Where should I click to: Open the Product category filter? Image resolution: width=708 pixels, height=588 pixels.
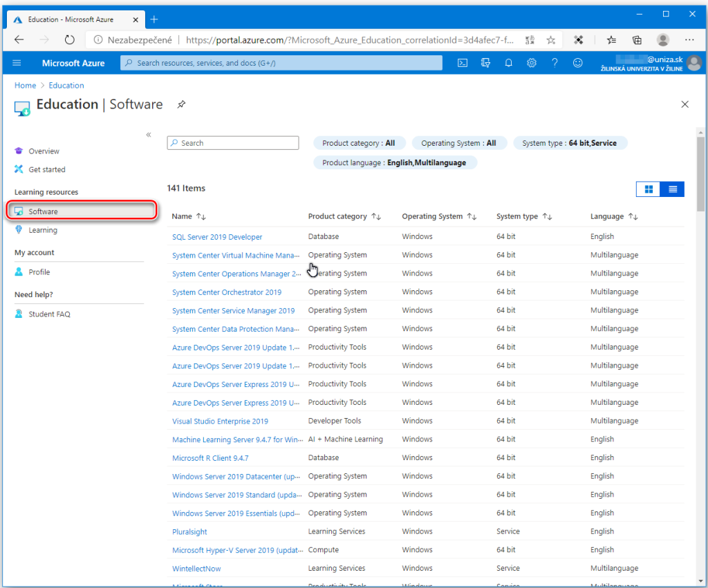click(359, 143)
